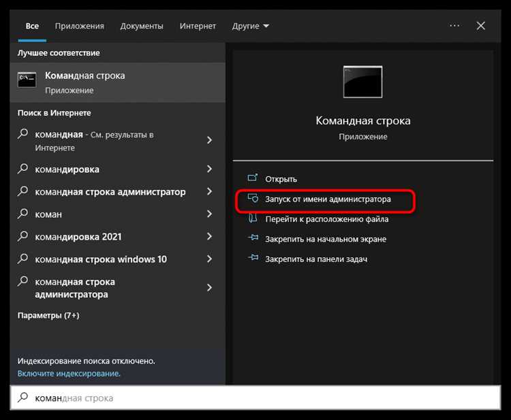The width and height of the screenshot is (511, 420).
Task: Click the pin icon for Закрепить на панели задач
Action: pyautogui.click(x=253, y=258)
